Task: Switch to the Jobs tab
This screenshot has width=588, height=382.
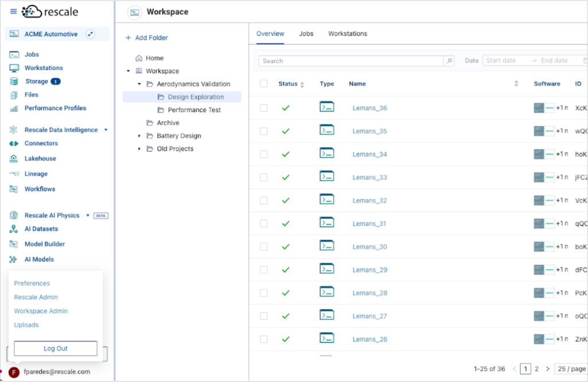Action: point(306,34)
